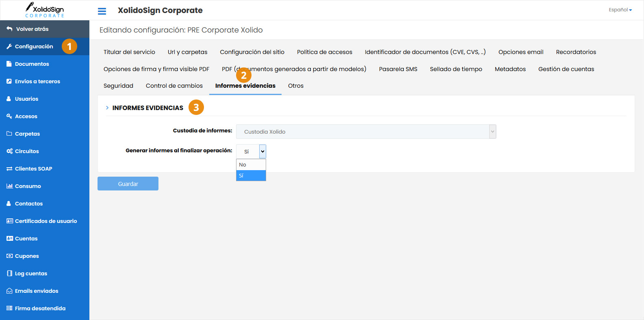Click the hamburger menu icon
The width and height of the screenshot is (644, 320).
click(102, 11)
